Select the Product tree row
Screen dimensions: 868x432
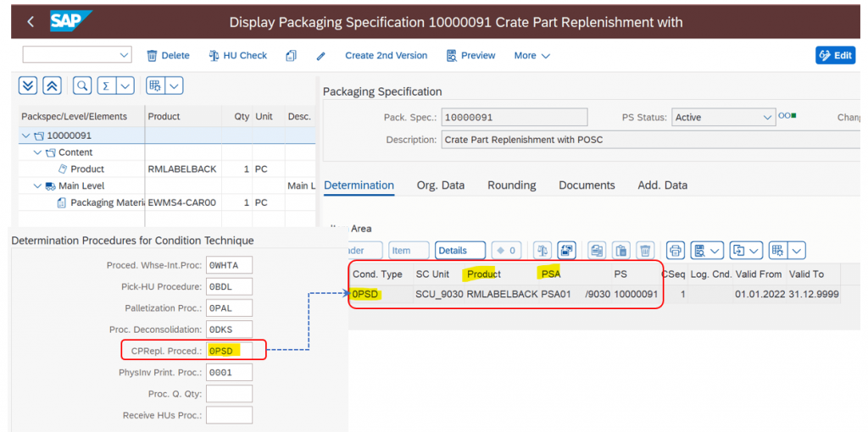167,169
